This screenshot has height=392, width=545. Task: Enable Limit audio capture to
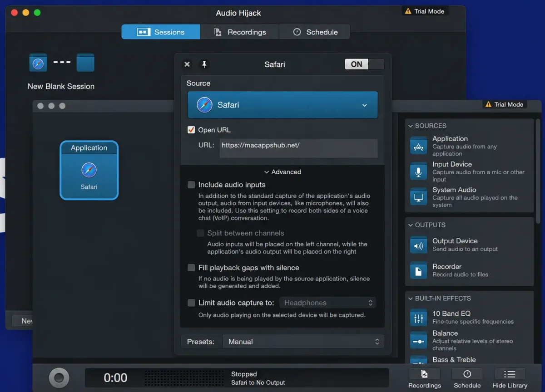coord(191,303)
